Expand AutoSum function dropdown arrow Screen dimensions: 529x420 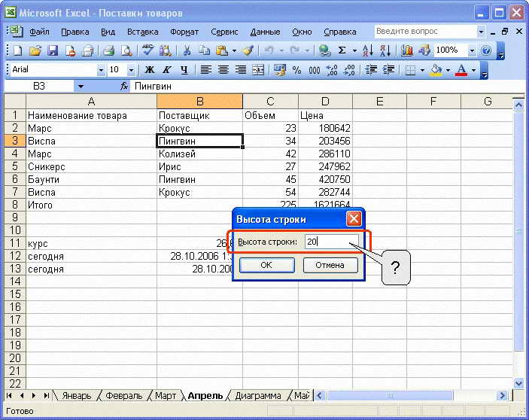click(x=354, y=50)
